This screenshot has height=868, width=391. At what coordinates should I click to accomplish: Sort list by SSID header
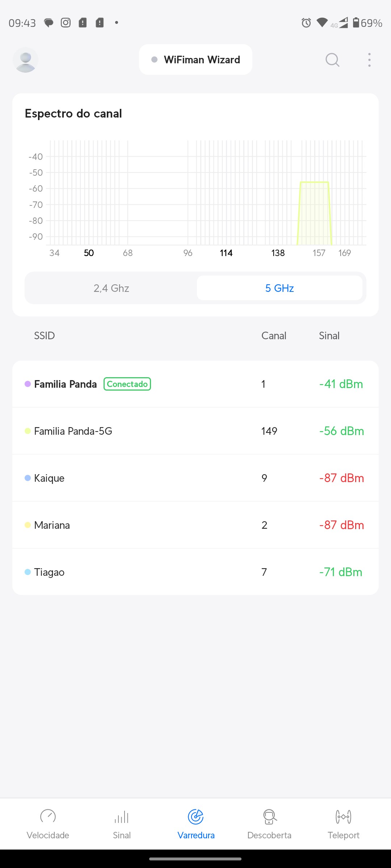click(44, 336)
